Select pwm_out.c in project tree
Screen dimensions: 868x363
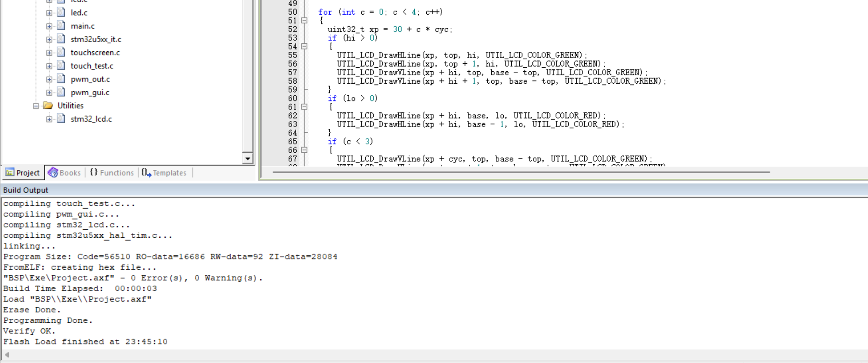(90, 79)
